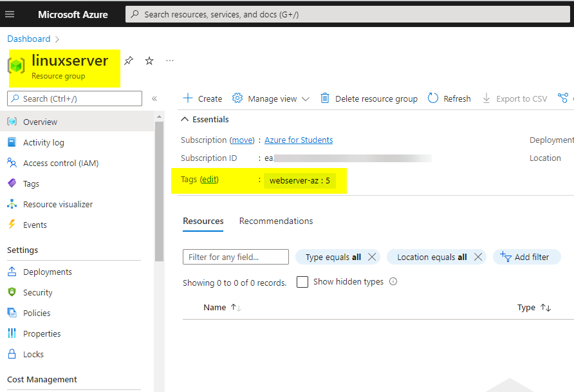Sort the table by Name column
574x392 pixels.
click(222, 308)
